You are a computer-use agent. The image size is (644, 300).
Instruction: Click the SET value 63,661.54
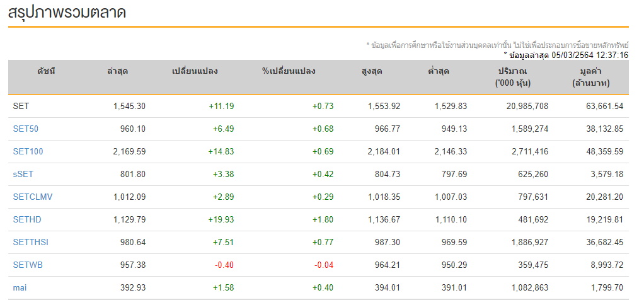tap(605, 106)
